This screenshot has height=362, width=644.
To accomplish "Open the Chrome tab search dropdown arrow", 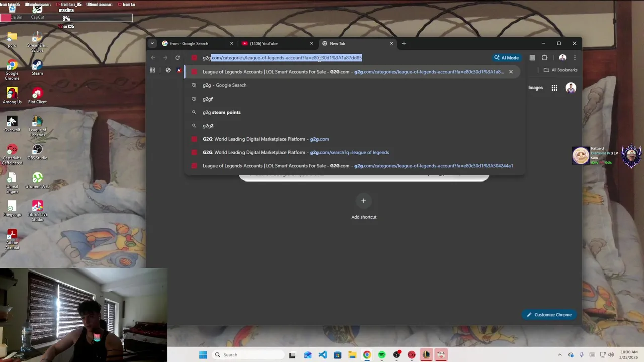I will [152, 43].
